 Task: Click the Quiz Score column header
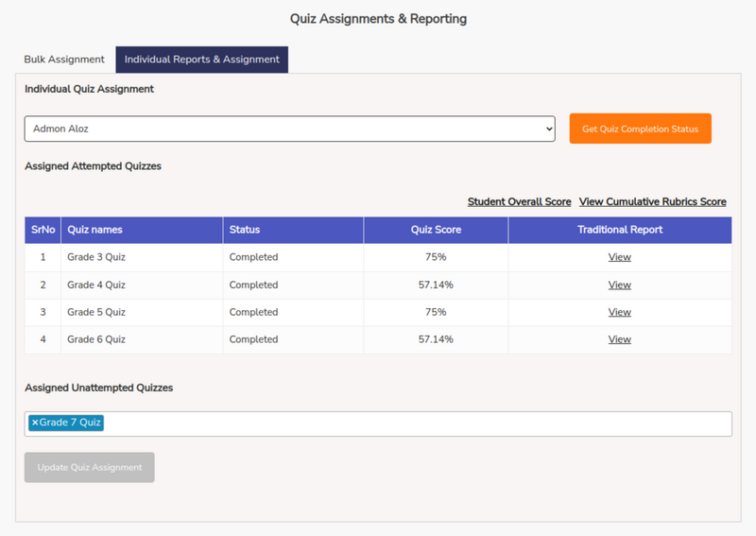[x=436, y=230]
